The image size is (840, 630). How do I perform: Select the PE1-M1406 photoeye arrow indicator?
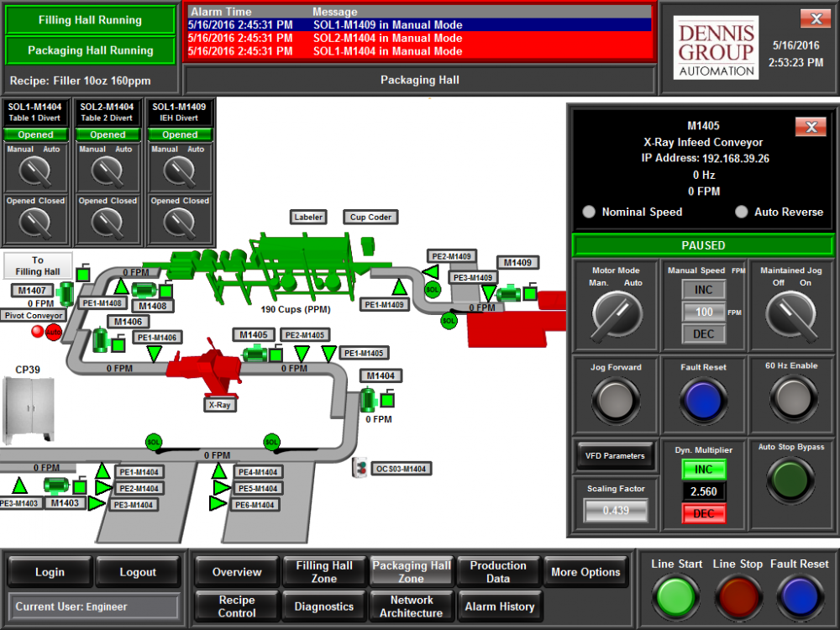click(152, 351)
